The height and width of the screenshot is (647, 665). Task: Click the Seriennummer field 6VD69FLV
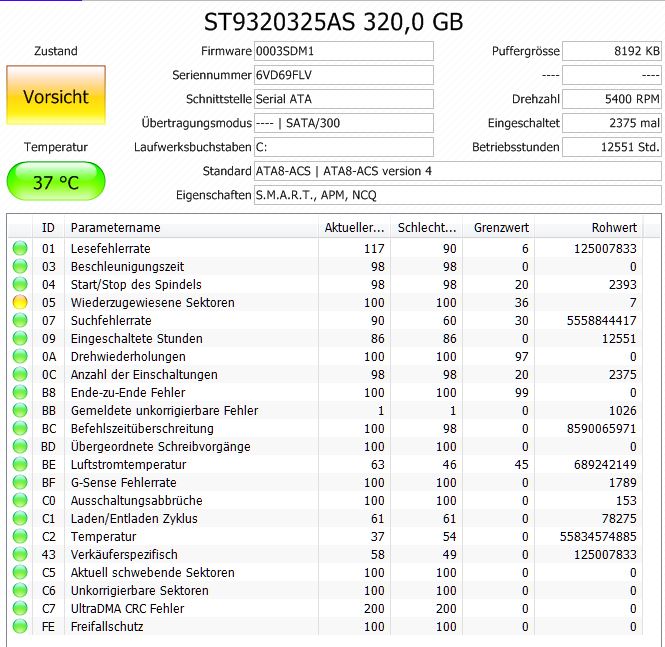pos(344,75)
